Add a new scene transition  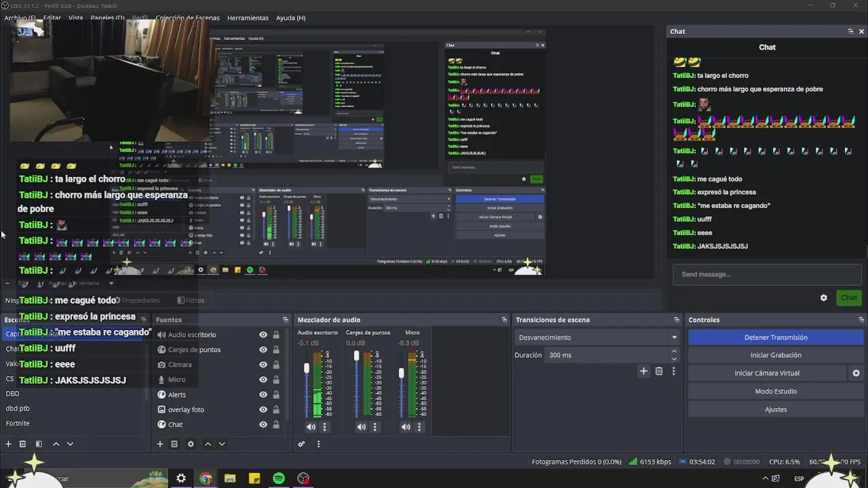tap(644, 371)
